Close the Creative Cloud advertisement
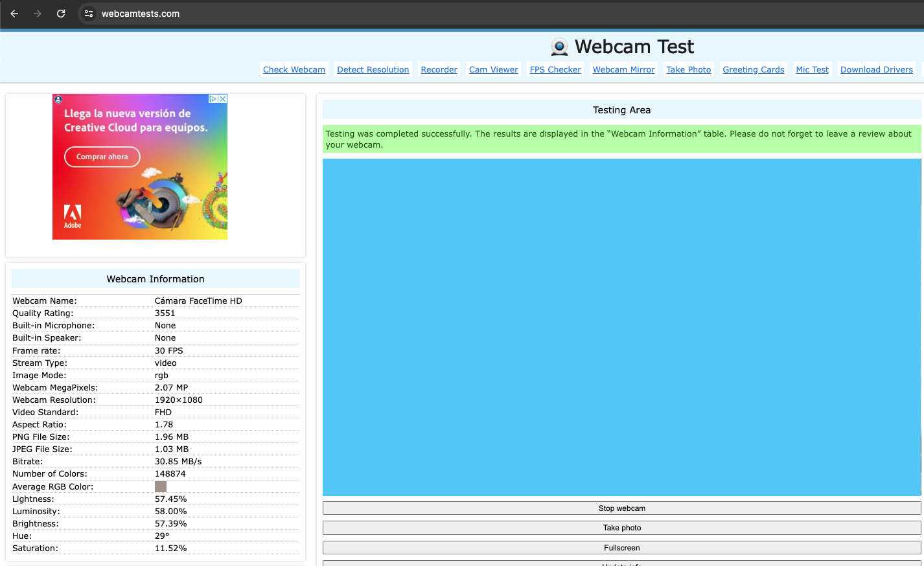 (223, 98)
